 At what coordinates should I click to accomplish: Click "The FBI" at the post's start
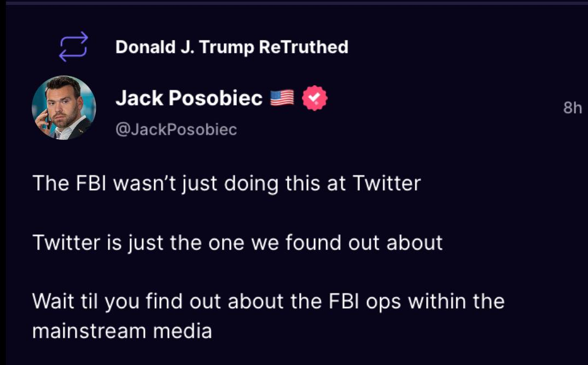[x=72, y=183]
